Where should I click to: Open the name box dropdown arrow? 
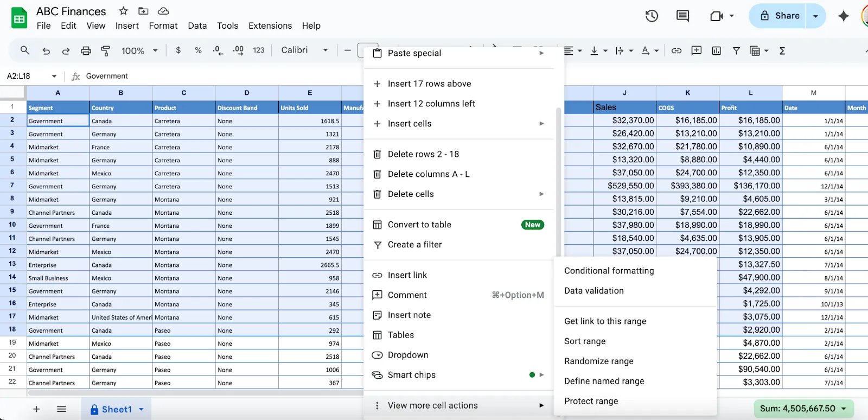pyautogui.click(x=54, y=76)
